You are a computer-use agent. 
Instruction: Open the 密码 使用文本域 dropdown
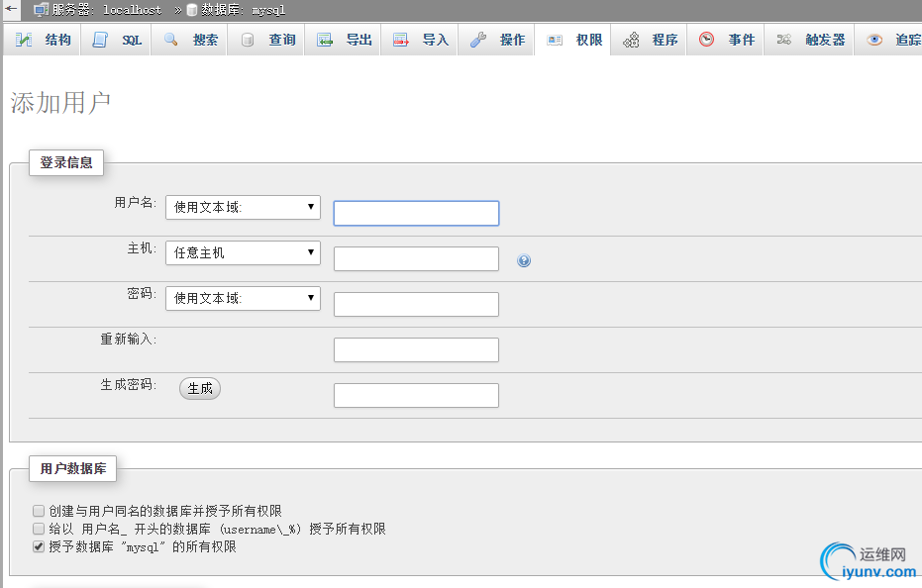pyautogui.click(x=243, y=298)
